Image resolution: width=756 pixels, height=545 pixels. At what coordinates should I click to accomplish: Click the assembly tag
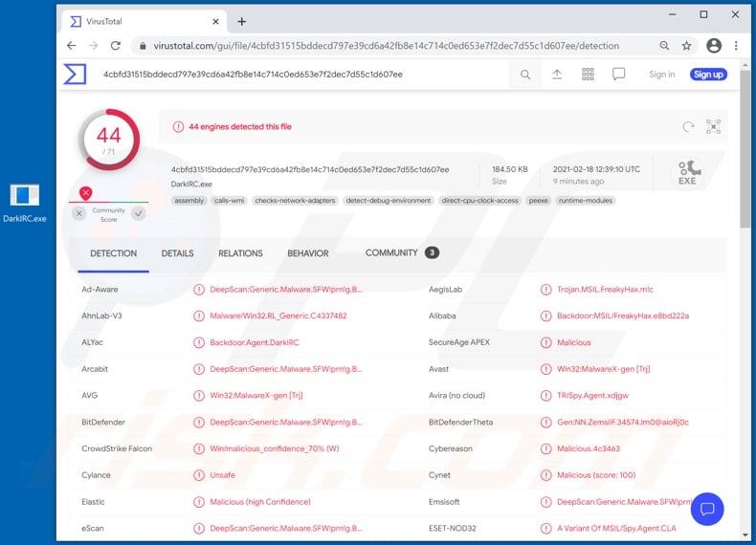(189, 201)
